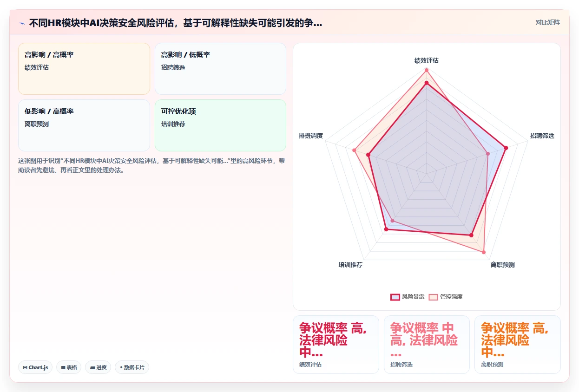Select the 高影响 / 低概率 card
The height and width of the screenshot is (392, 579).
pos(220,69)
